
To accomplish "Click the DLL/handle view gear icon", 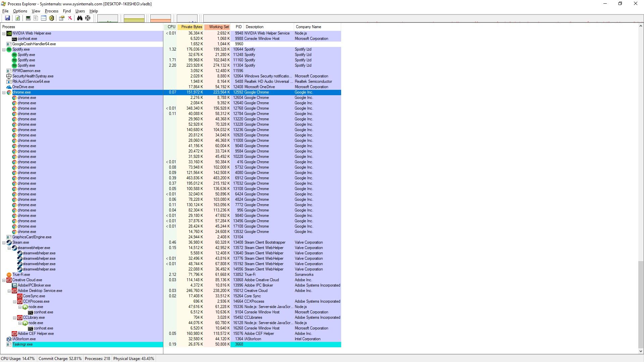I will click(x=52, y=18).
